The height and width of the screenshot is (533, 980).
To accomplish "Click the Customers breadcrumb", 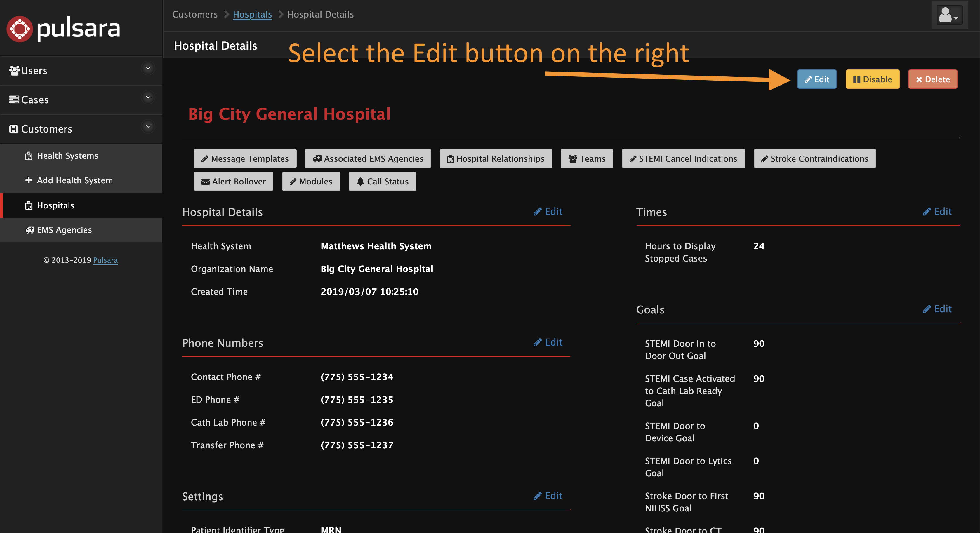I will (195, 14).
